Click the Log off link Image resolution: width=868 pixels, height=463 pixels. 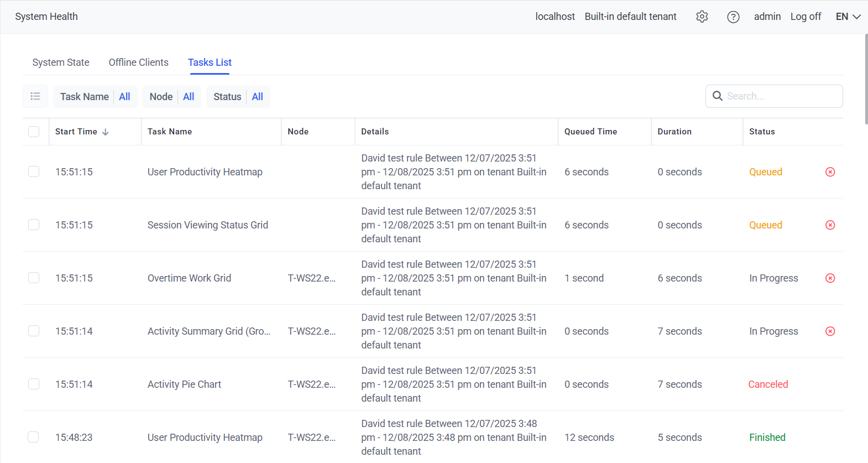pyautogui.click(x=806, y=17)
